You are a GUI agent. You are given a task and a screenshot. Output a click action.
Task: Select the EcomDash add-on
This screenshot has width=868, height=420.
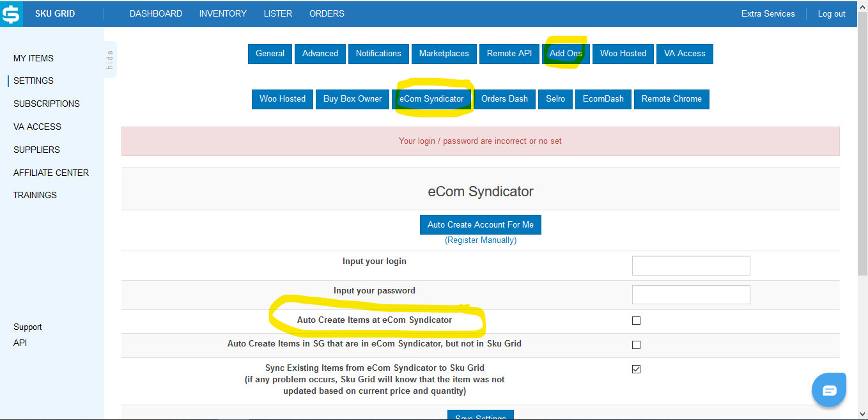tap(603, 99)
